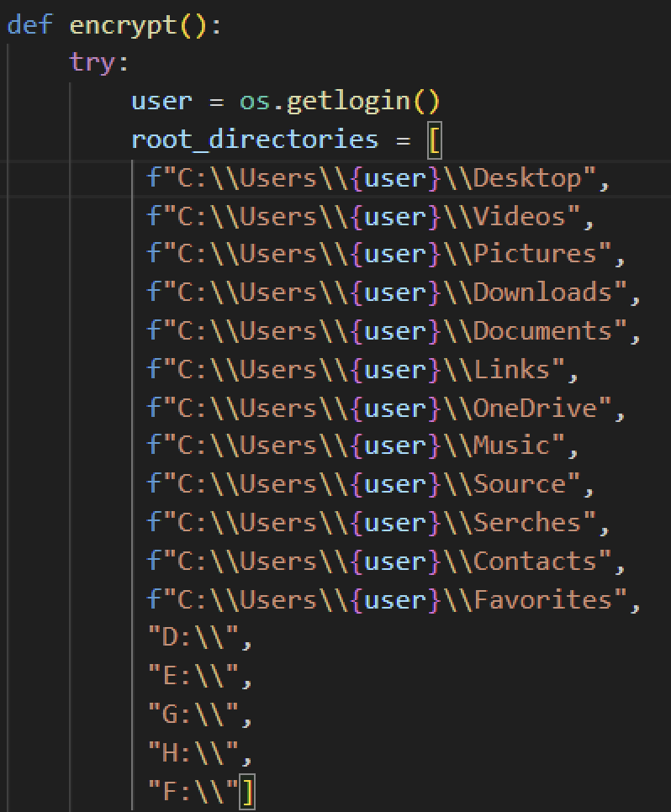Click the Favorites path string line
This screenshot has width=671, height=812.
(x=394, y=600)
